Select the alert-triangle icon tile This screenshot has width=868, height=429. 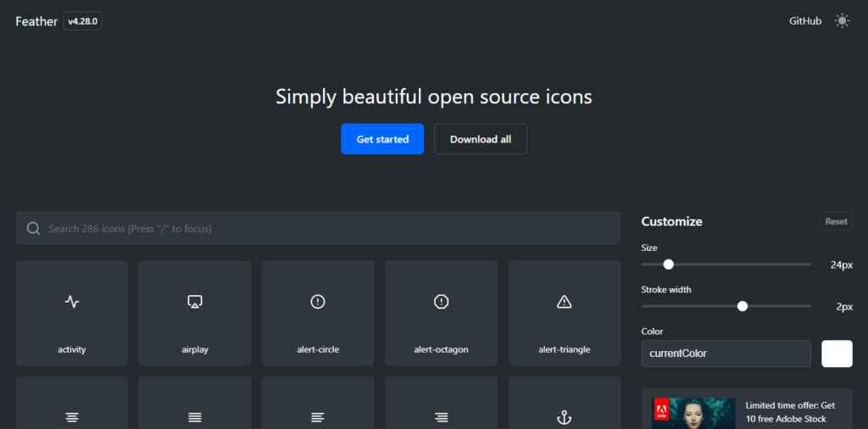point(564,313)
